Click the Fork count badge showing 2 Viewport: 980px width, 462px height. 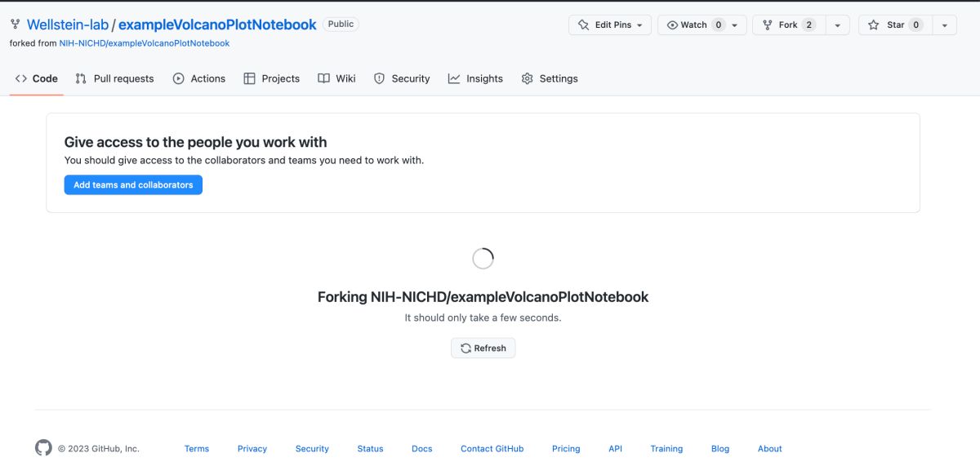pyautogui.click(x=808, y=25)
